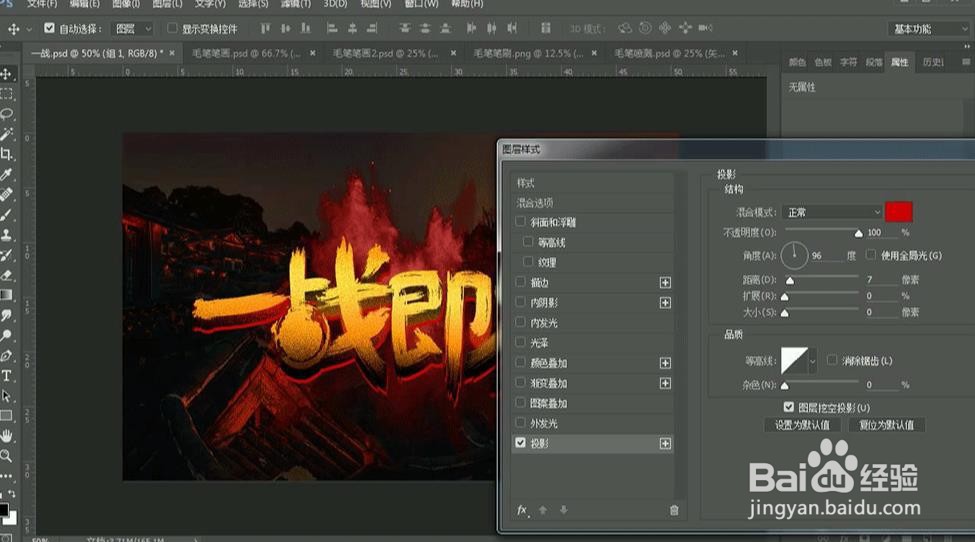Click the contour curve thumbnail
Viewport: 975px width, 542px height.
click(794, 361)
